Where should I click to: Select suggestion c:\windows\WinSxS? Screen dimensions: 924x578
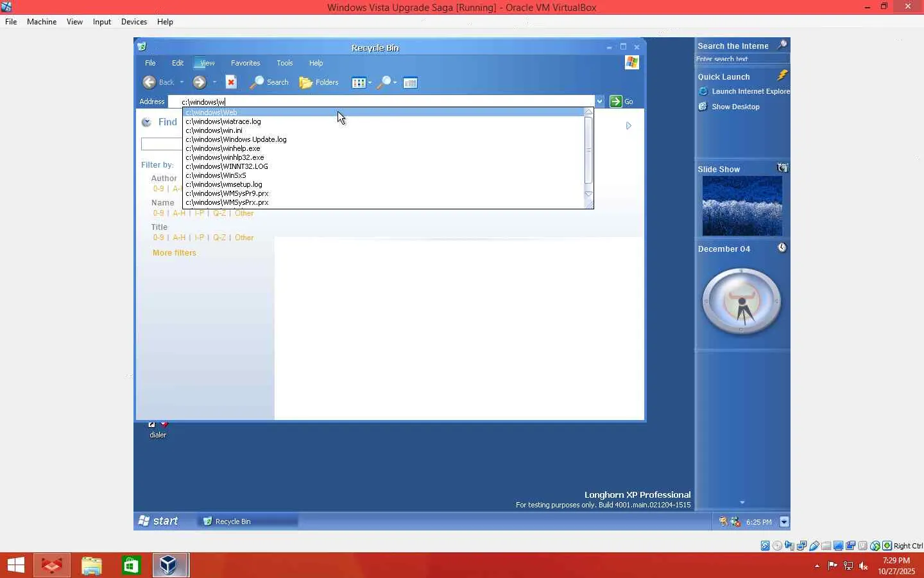(x=384, y=175)
